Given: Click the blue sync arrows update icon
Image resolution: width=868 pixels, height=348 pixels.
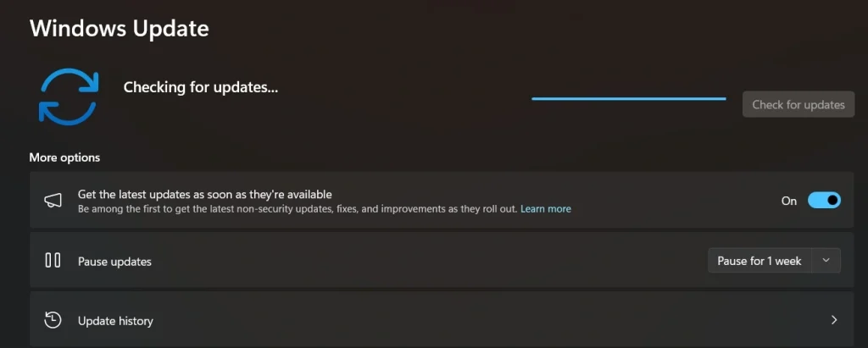Looking at the screenshot, I should (x=70, y=97).
